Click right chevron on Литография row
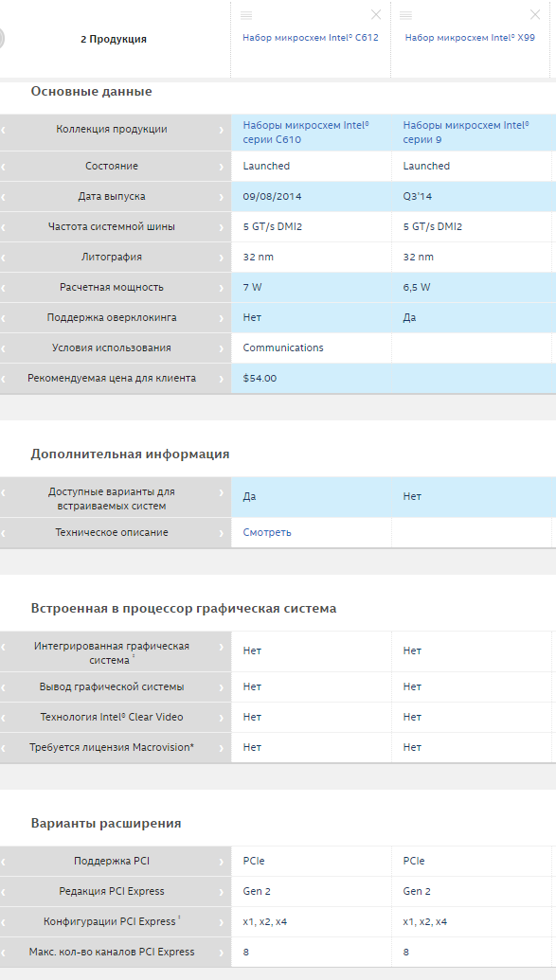Viewport: 556px width, 980px height. (222, 257)
